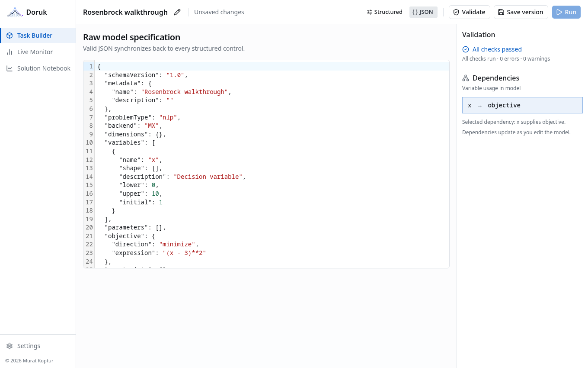Click the Solution Notebook line chart icon
The image size is (588, 368).
click(x=10, y=68)
